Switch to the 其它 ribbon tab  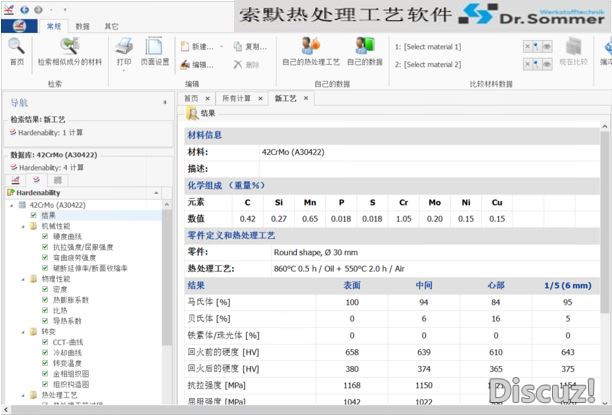pyautogui.click(x=111, y=26)
